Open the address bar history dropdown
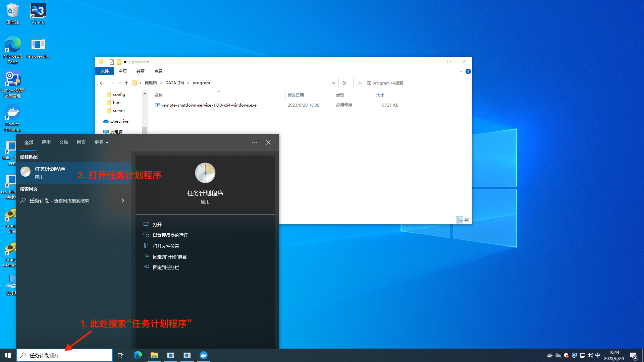Viewport: 644px width, 362px height. pyautogui.click(x=333, y=83)
